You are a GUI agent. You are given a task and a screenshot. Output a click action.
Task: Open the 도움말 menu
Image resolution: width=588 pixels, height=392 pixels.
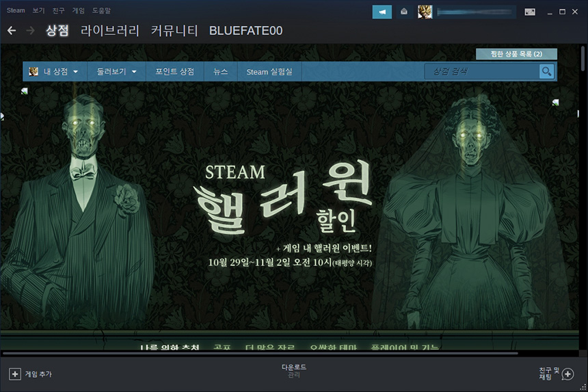101,10
